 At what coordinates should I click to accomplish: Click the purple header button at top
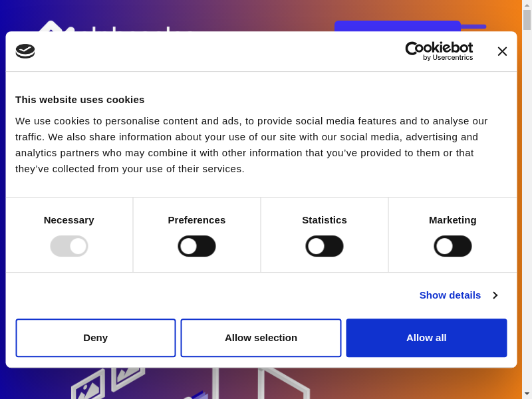click(397, 26)
